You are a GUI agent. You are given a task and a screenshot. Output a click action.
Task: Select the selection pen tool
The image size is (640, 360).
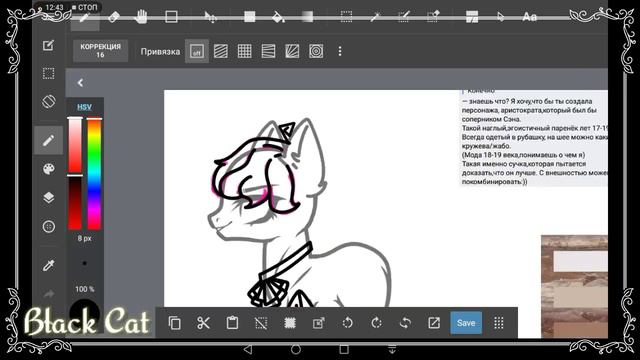pyautogui.click(x=404, y=17)
